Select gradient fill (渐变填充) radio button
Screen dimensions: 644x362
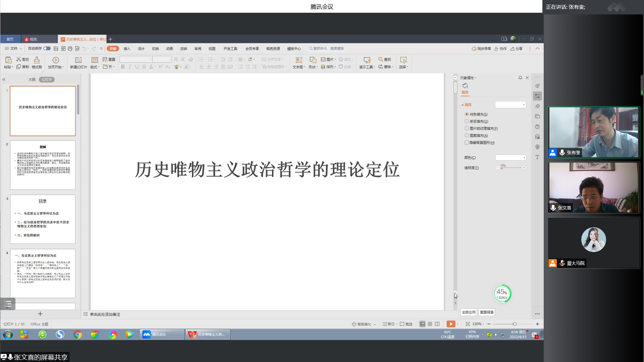(x=467, y=121)
